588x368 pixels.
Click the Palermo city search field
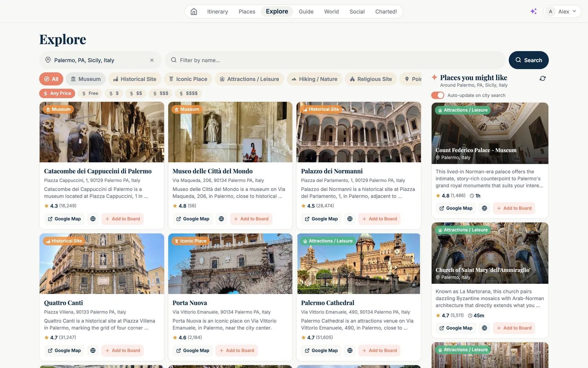click(x=100, y=60)
